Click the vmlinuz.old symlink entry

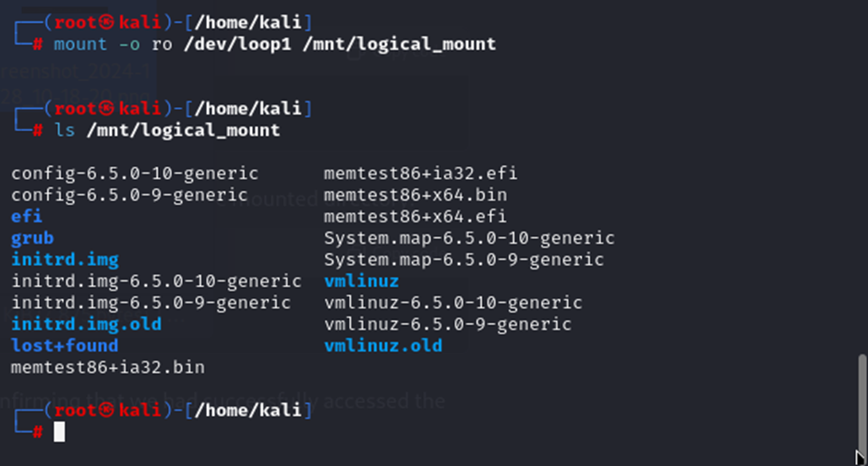point(383,346)
